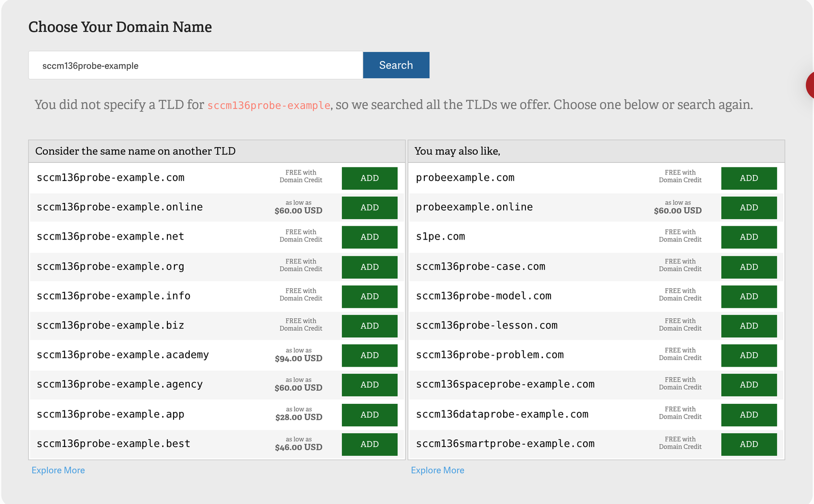Select the sccm136probe-example.agency domain name text
Image resolution: width=814 pixels, height=504 pixels.
click(120, 385)
